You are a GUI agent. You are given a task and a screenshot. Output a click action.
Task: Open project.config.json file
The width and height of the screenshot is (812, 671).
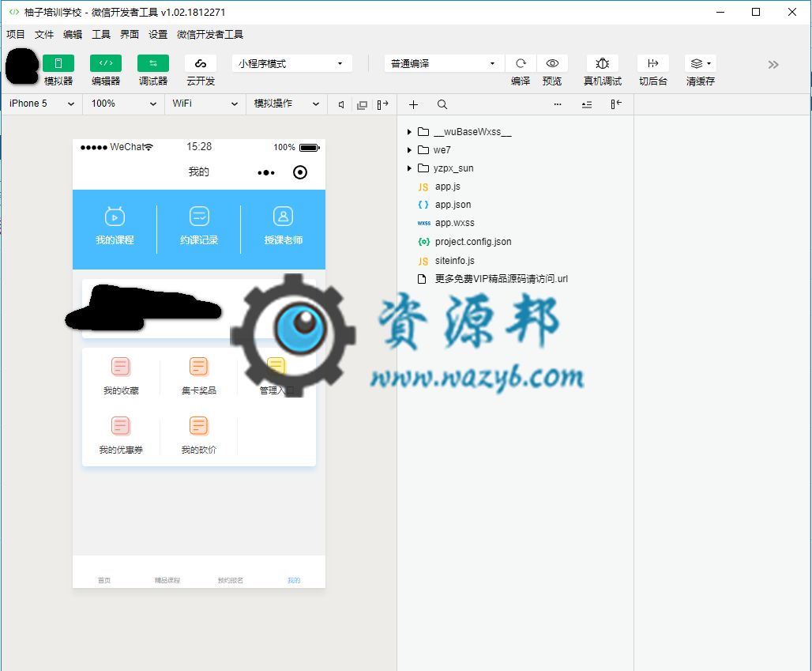tap(473, 242)
